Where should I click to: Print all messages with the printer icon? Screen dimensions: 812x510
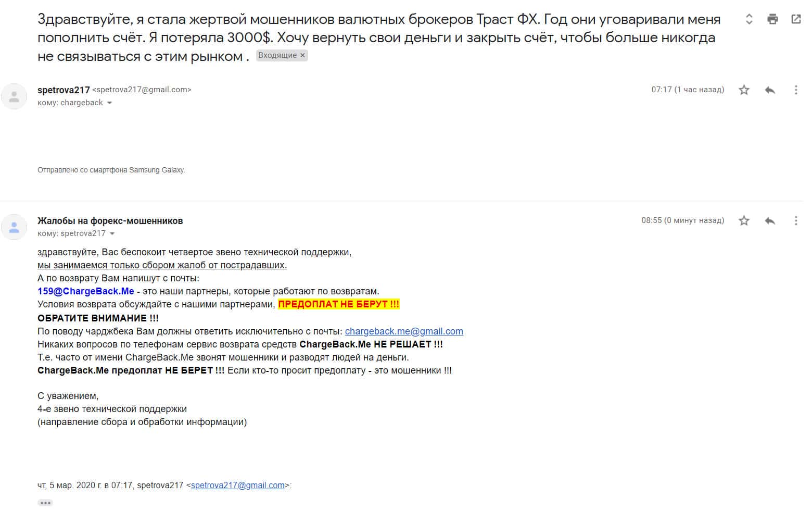pyautogui.click(x=772, y=19)
